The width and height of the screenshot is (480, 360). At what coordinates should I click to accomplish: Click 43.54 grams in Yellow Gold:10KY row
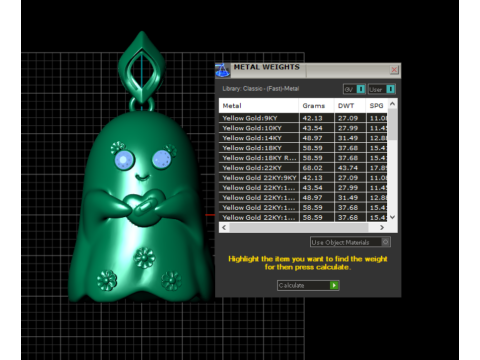312,128
